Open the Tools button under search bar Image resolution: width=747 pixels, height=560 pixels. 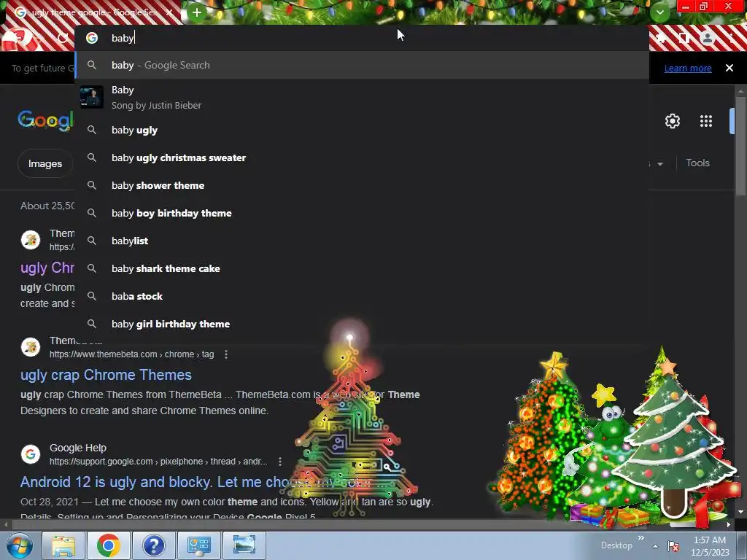coord(697,163)
